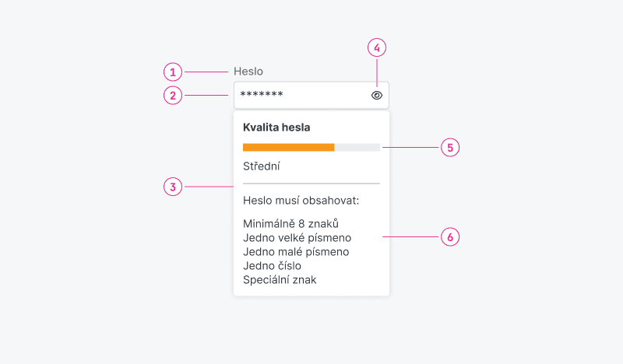Click the annotation marker number 4
This screenshot has height=364, width=623.
[x=377, y=48]
